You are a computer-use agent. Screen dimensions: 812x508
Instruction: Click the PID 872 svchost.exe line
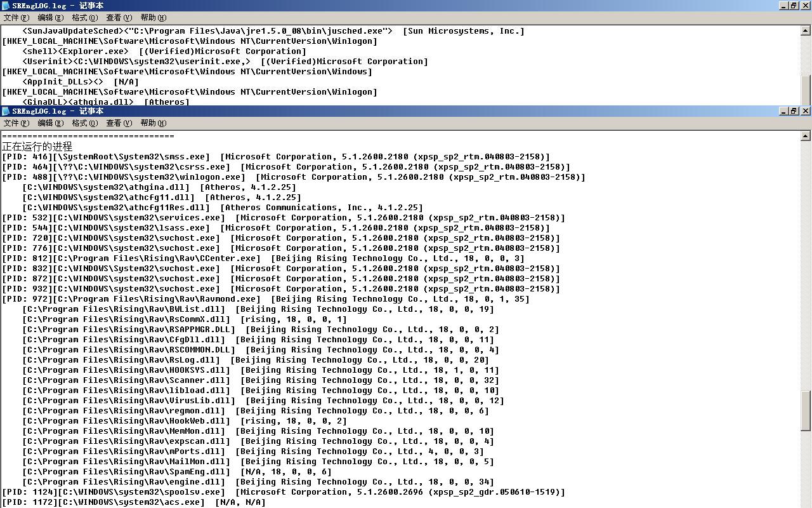point(281,279)
